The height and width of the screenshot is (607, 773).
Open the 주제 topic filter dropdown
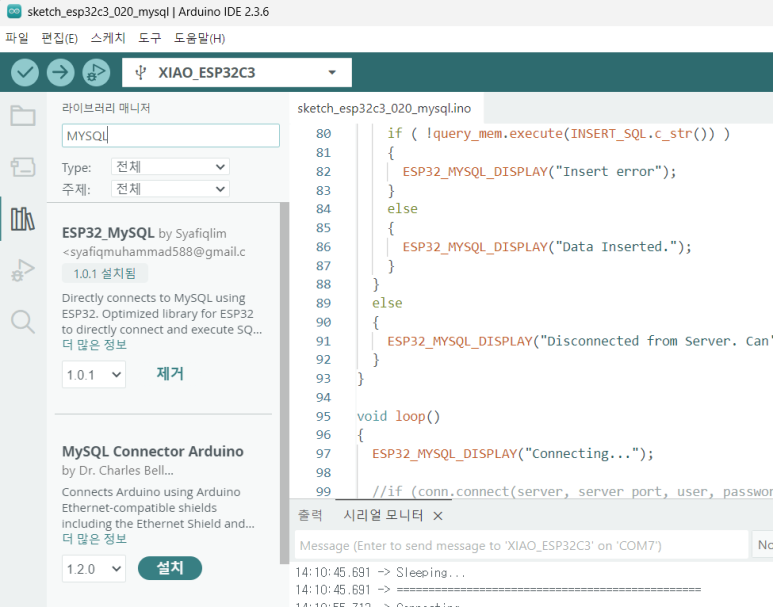pos(170,189)
